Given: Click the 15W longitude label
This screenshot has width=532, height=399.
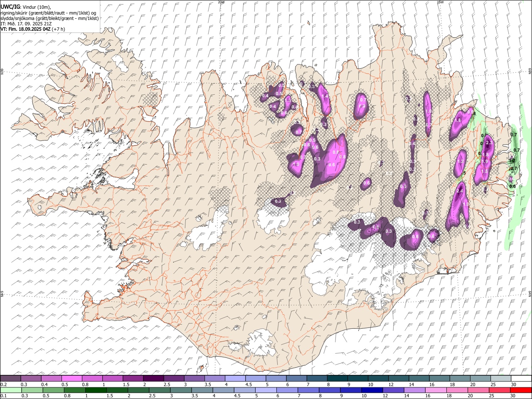Looking at the screenshot, I should point(440,2).
